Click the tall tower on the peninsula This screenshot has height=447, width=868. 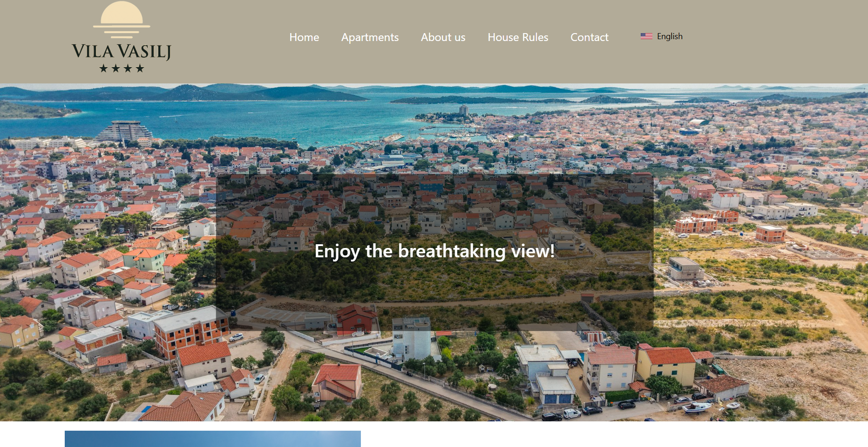click(x=464, y=110)
